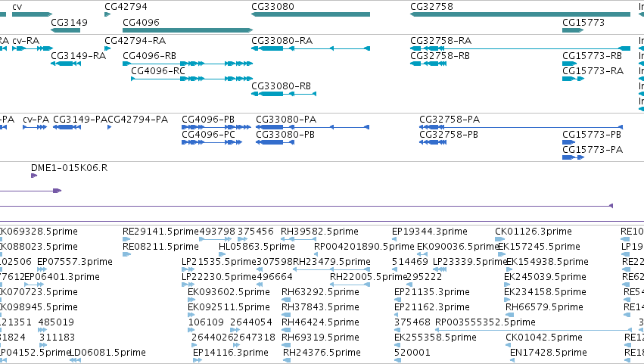Screen dimensions: 644x364
Task: Select the CG33080 gene feature
Action: click(310, 14)
